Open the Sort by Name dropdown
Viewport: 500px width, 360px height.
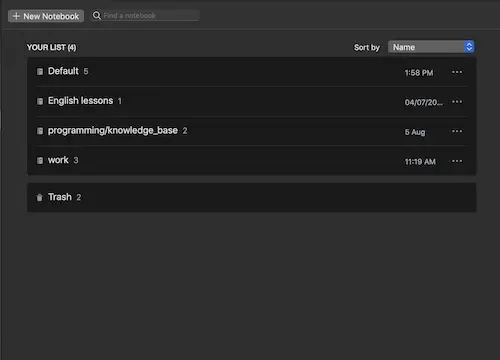431,47
